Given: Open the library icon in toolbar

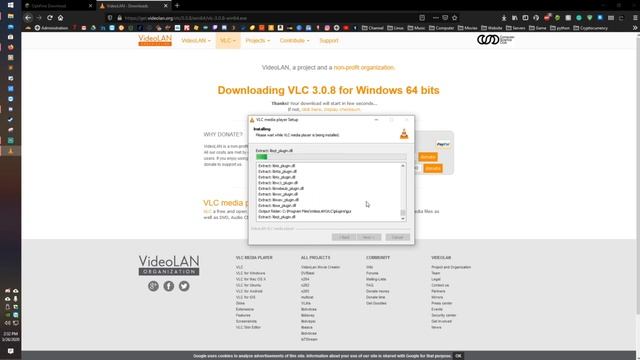Looking at the screenshot, I should [515, 18].
